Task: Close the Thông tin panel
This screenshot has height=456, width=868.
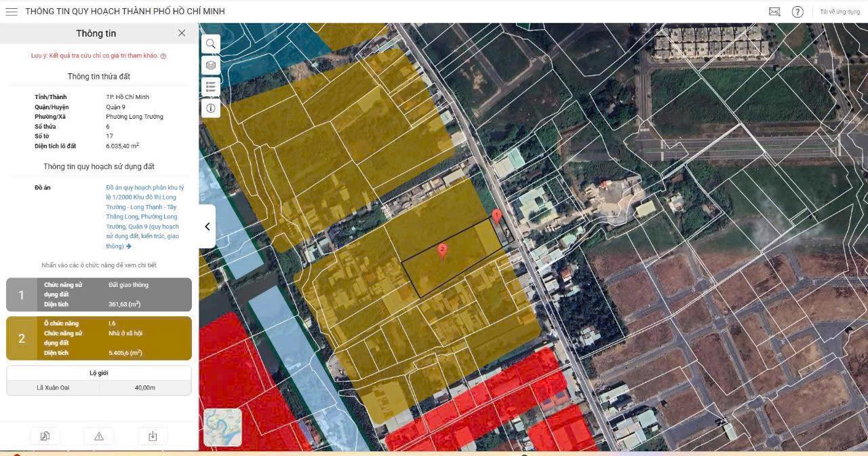Action: pos(182,33)
